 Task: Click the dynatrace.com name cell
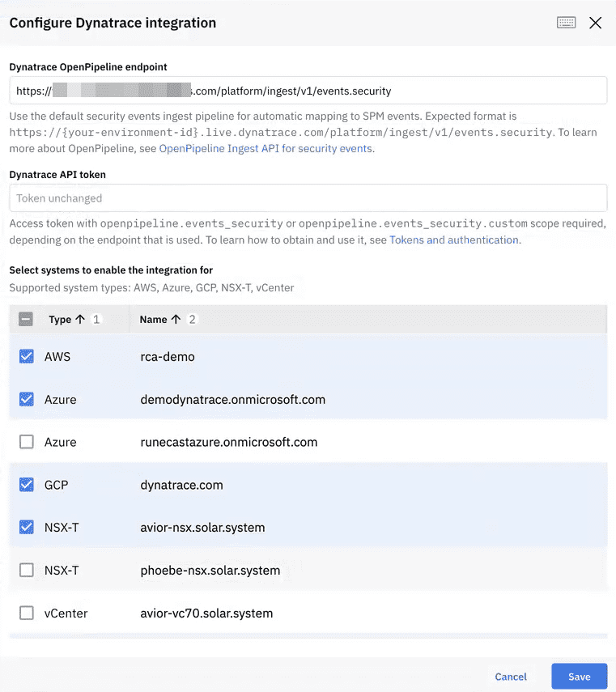coord(181,485)
